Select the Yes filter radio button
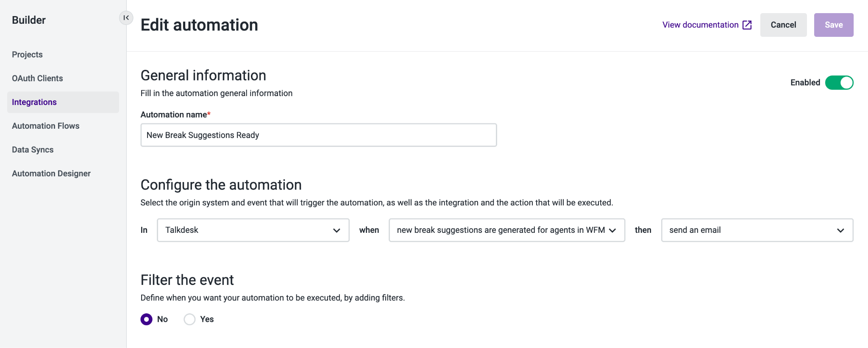 click(189, 319)
